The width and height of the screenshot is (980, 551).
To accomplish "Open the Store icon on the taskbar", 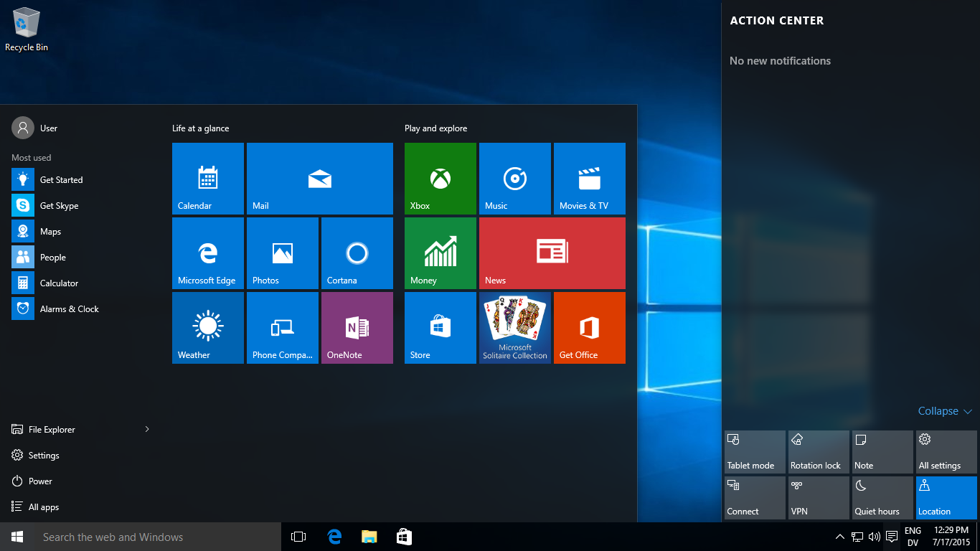I will 404,536.
